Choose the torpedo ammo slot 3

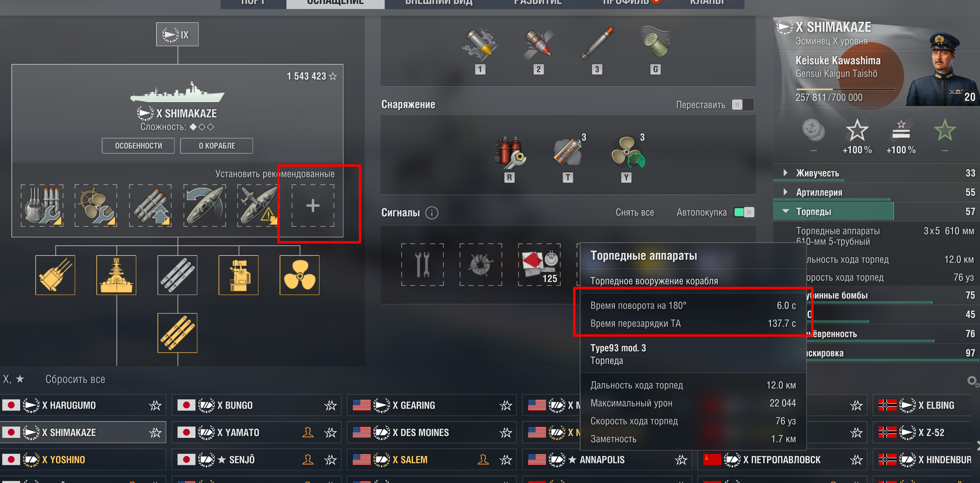click(x=597, y=44)
